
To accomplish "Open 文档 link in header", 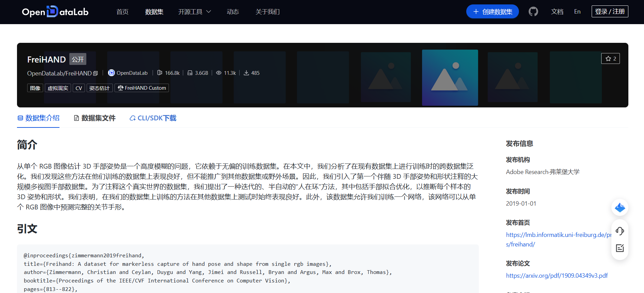I will click(557, 12).
